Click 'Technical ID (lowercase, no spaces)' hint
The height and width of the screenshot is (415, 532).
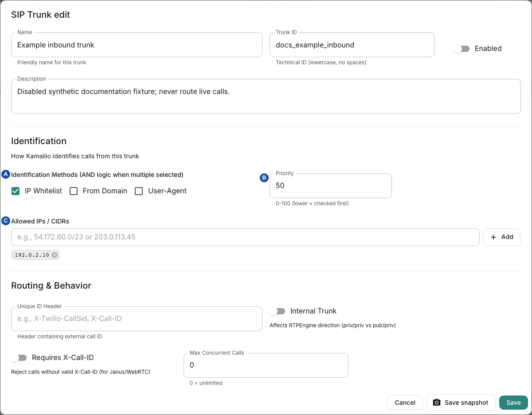pos(321,63)
